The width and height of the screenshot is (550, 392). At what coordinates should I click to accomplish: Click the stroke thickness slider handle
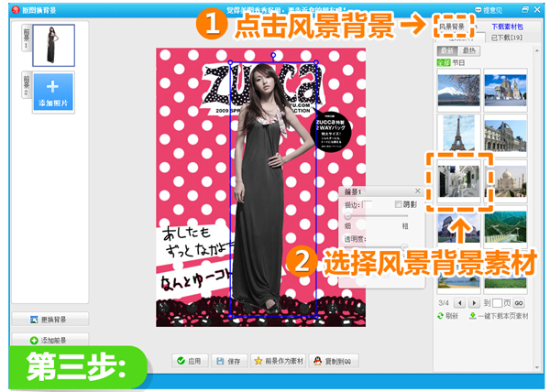pos(347,216)
